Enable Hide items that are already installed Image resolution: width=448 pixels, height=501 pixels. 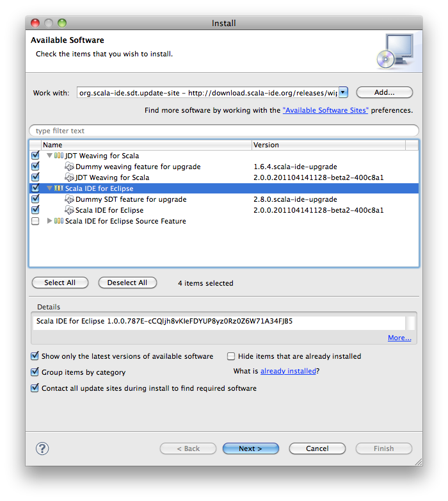coord(231,356)
